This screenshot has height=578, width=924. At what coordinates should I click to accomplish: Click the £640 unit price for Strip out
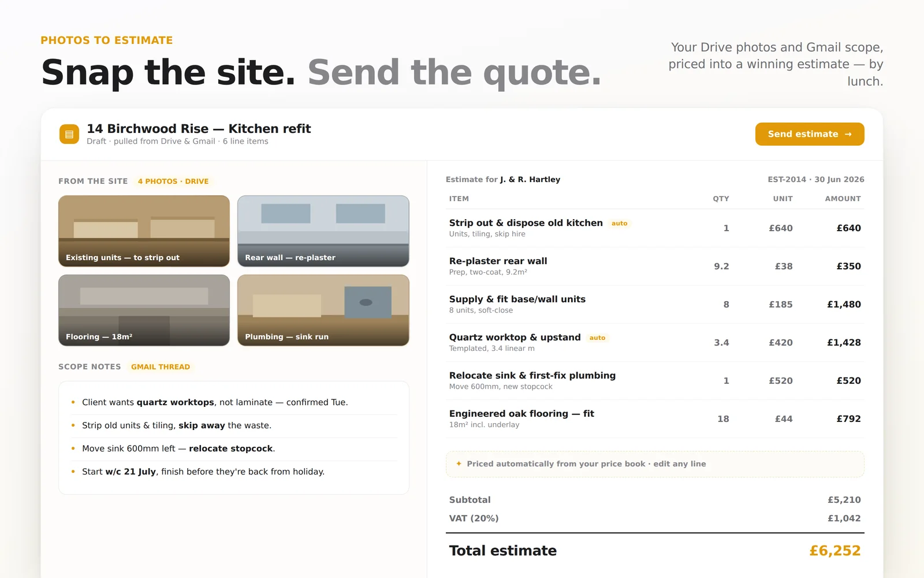(781, 228)
